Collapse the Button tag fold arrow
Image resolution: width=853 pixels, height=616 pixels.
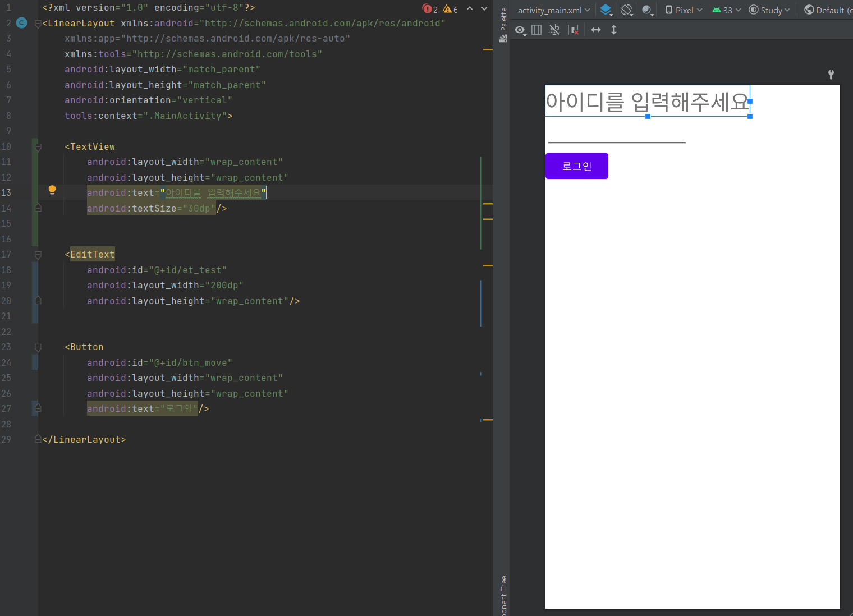(38, 347)
